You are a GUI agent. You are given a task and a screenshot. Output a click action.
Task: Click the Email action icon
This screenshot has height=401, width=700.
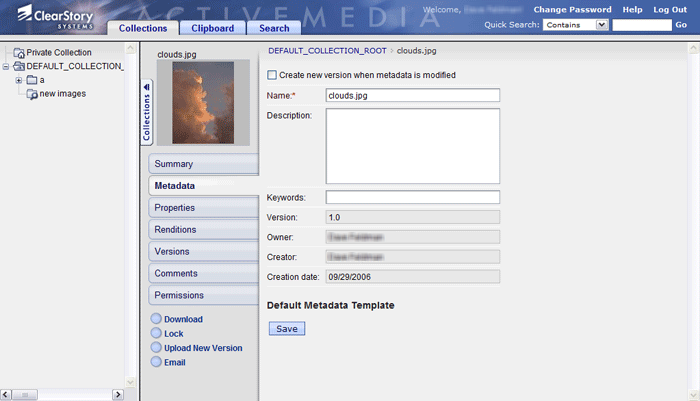click(155, 362)
